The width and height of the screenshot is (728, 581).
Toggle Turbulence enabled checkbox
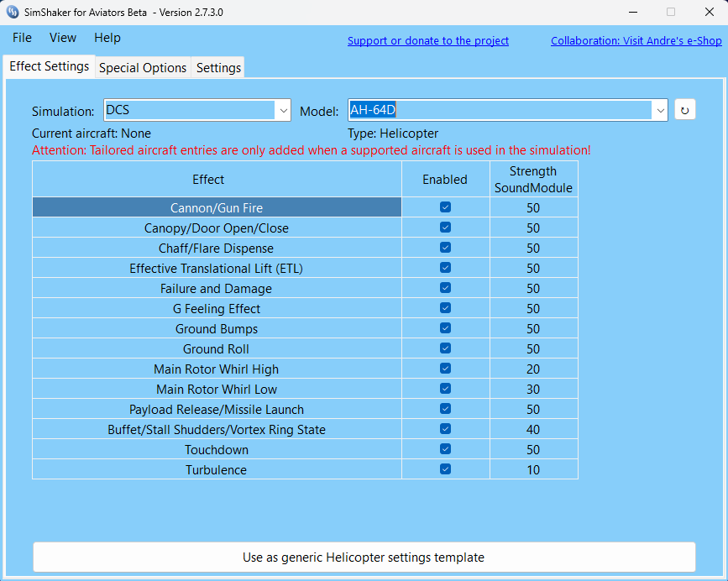tap(445, 469)
